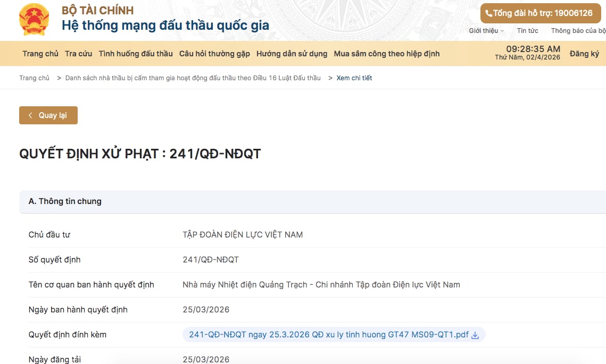
Task: Download the 241-QĐ-NĐQT PDF attachment
Action: [328, 335]
